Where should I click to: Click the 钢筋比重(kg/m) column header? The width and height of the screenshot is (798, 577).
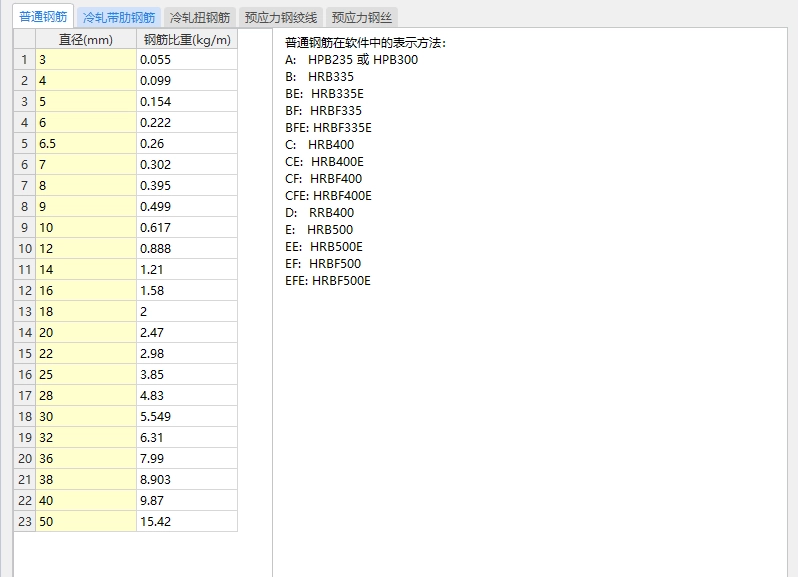point(187,39)
